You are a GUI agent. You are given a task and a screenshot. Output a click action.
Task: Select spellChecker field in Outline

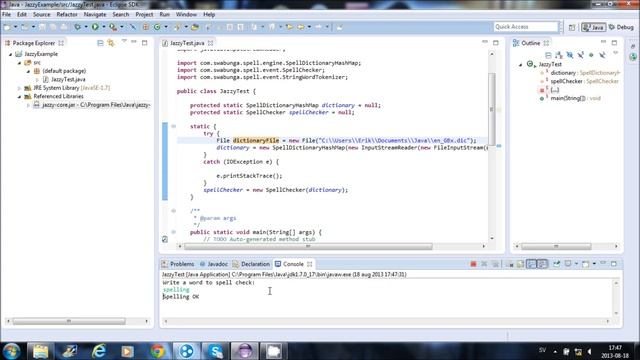pos(579,81)
